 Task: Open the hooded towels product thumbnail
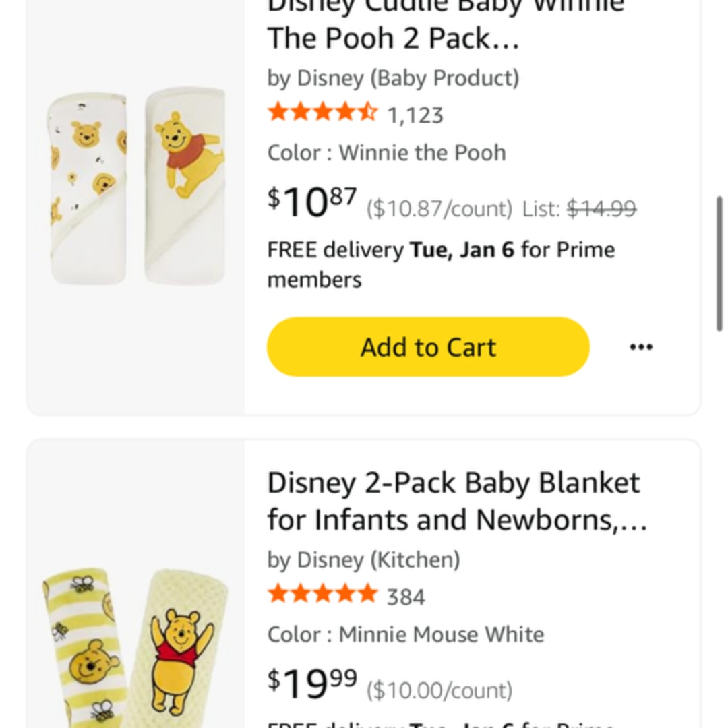click(134, 185)
